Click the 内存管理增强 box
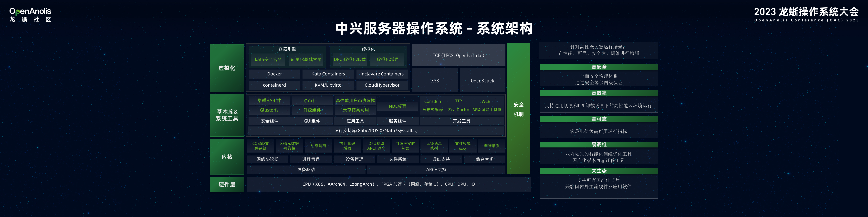The width and height of the screenshot is (868, 217). click(x=347, y=146)
